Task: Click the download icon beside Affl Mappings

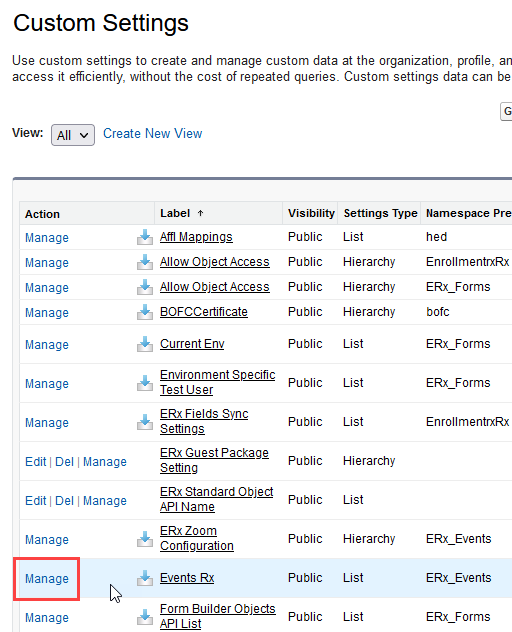Action: (x=145, y=237)
